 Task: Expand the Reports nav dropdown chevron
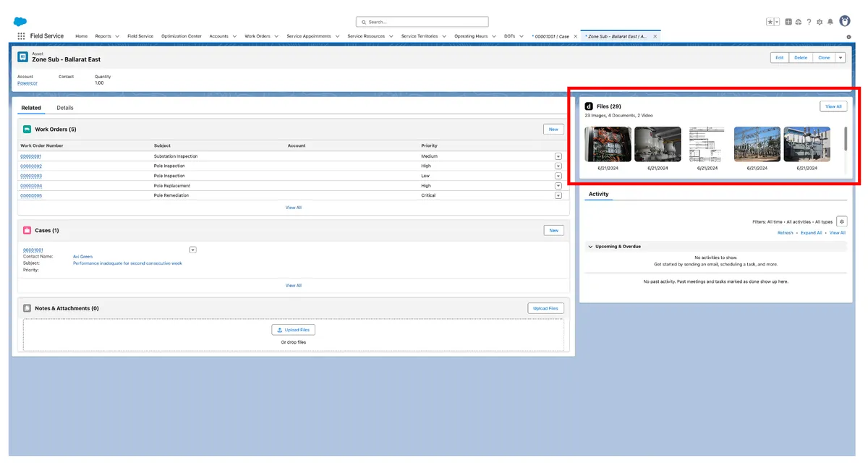118,36
